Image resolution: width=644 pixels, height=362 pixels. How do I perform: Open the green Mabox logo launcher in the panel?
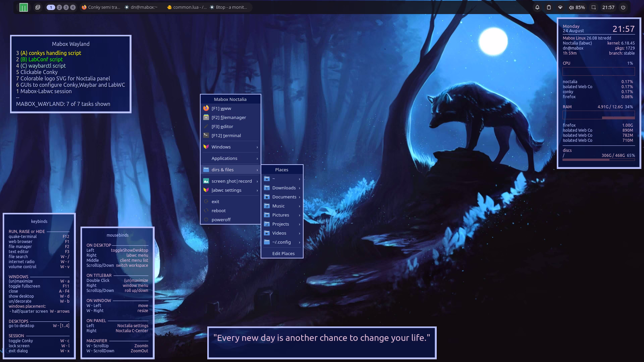pos(23,7)
